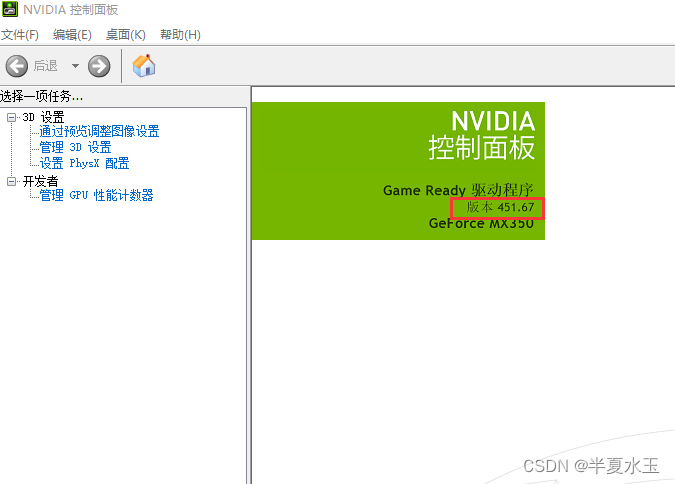Go to the Home page icon

pyautogui.click(x=144, y=66)
